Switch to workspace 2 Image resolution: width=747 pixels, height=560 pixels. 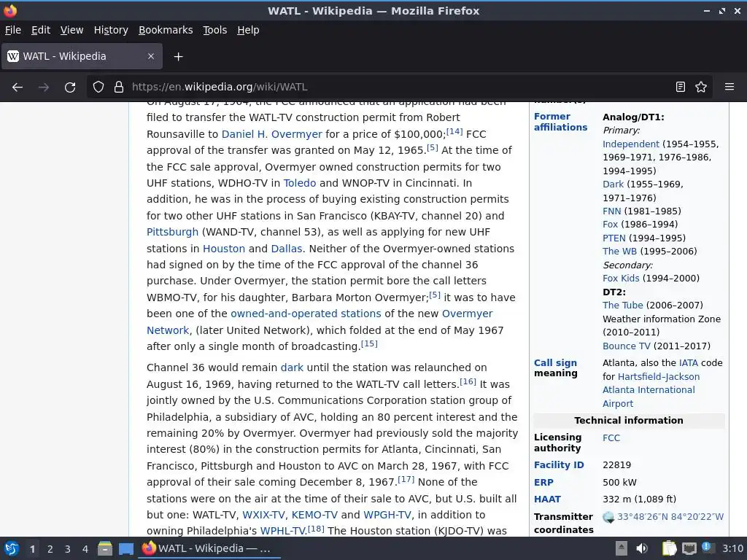[50, 549]
